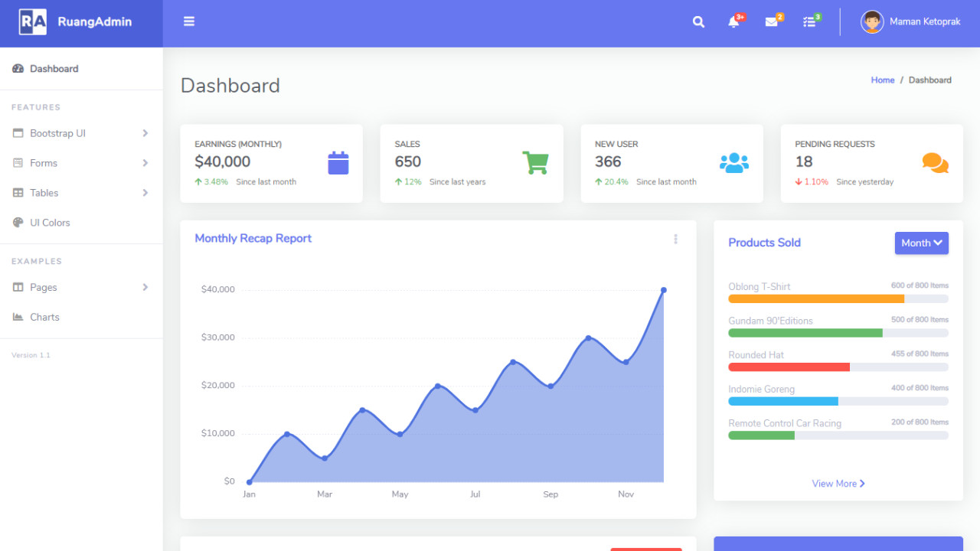Click the Oblong T-Shirt orange progress bar
980x551 pixels.
[816, 299]
